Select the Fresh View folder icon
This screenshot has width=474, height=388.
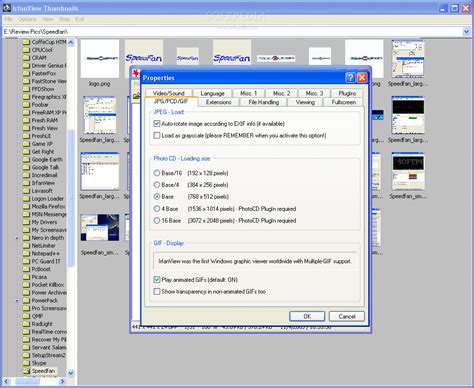pyautogui.click(x=26, y=128)
